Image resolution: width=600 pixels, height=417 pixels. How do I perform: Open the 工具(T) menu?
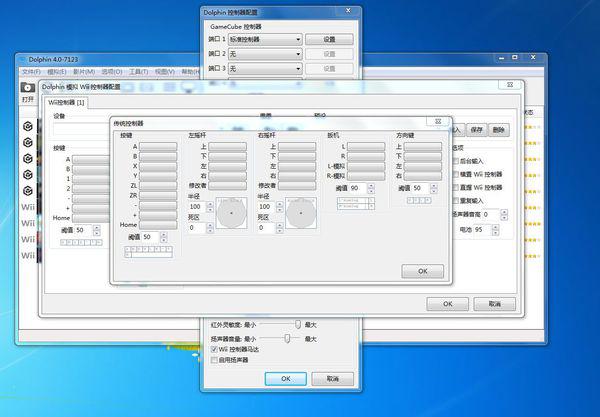tap(139, 72)
